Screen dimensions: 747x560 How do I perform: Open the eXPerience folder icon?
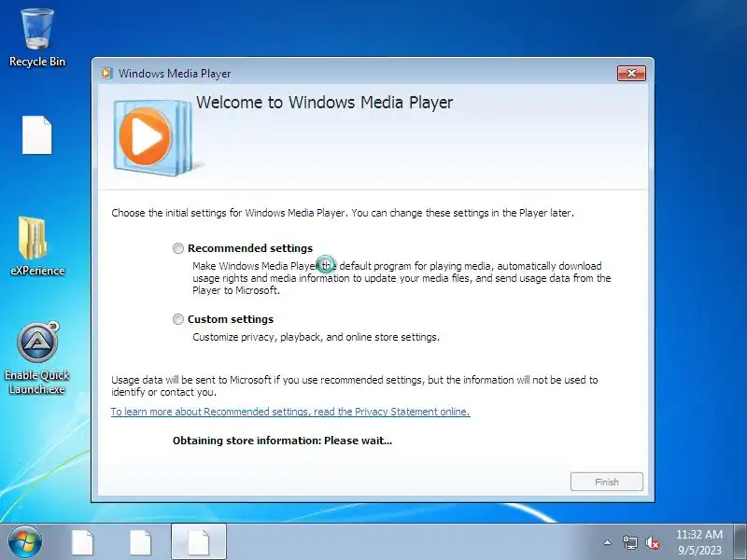pyautogui.click(x=37, y=246)
